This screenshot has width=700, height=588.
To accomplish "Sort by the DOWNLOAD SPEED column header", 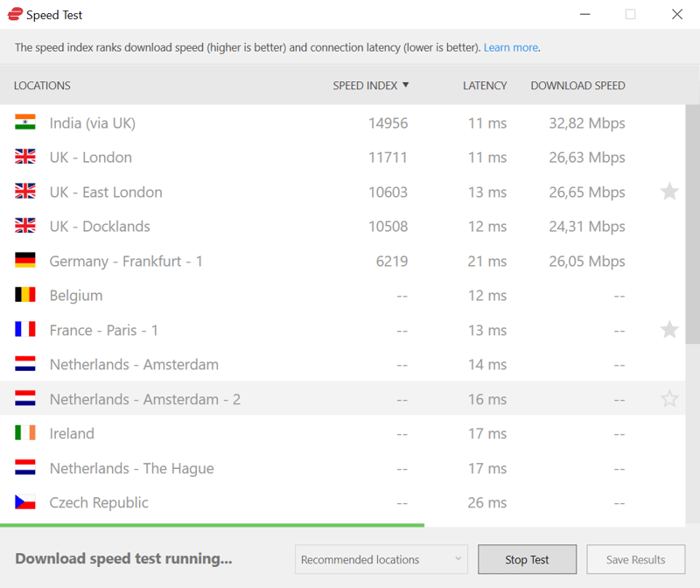I will pyautogui.click(x=577, y=85).
